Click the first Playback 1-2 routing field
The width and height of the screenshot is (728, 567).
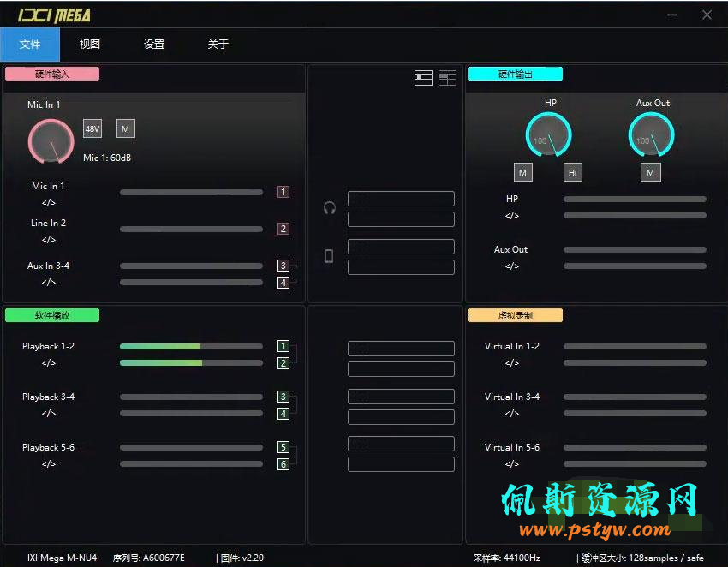coord(401,349)
